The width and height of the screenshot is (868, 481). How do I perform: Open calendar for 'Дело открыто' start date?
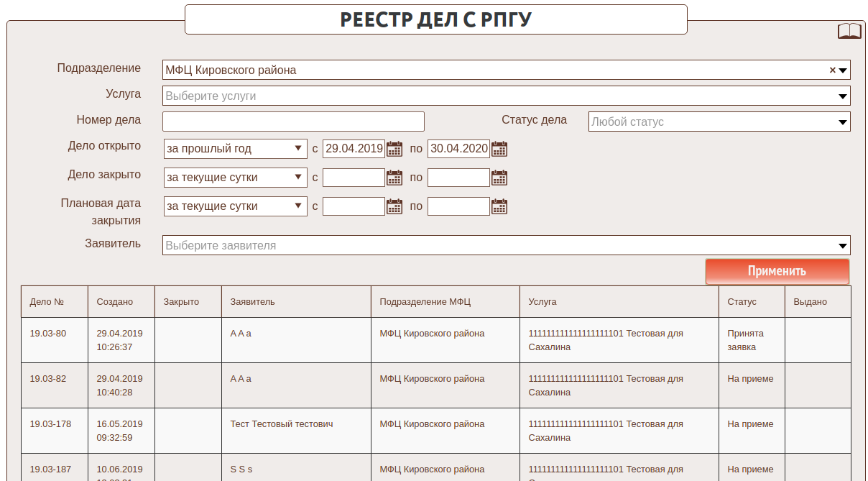394,149
